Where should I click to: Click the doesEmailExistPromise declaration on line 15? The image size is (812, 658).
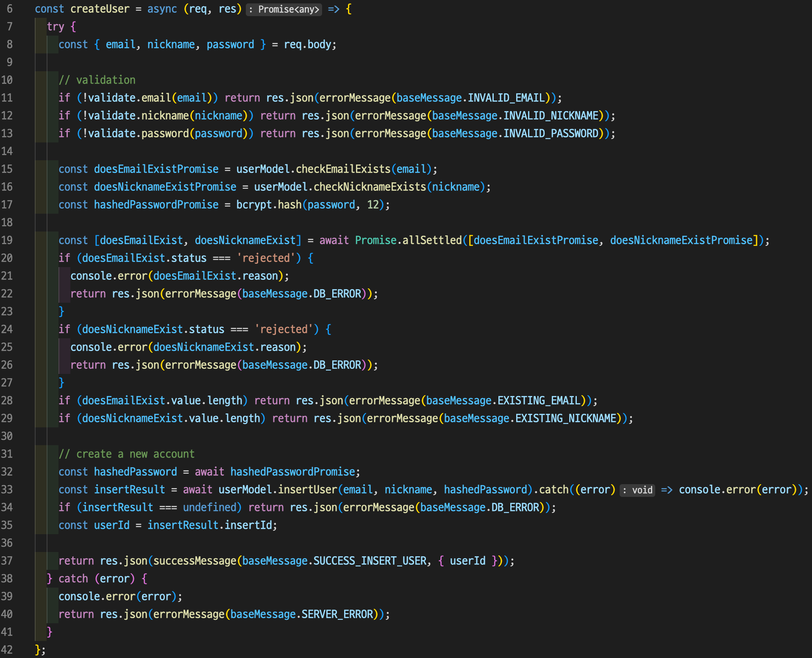[x=156, y=169]
